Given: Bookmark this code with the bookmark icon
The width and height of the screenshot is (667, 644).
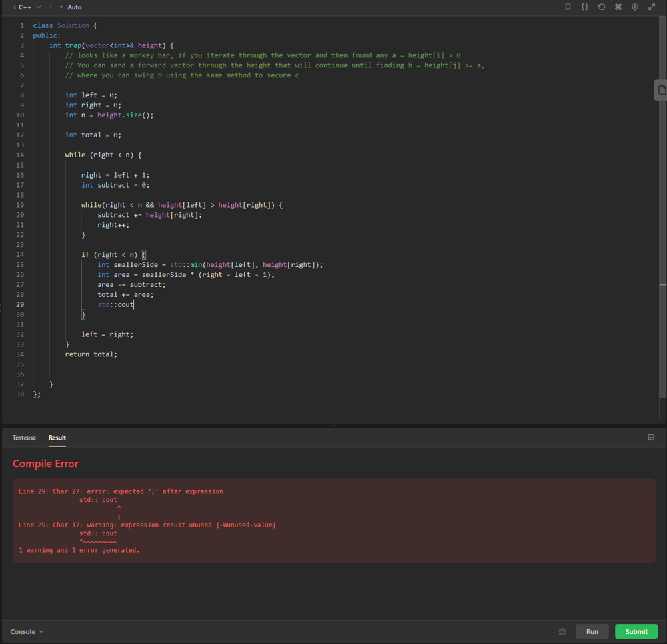Looking at the screenshot, I should pos(568,7).
